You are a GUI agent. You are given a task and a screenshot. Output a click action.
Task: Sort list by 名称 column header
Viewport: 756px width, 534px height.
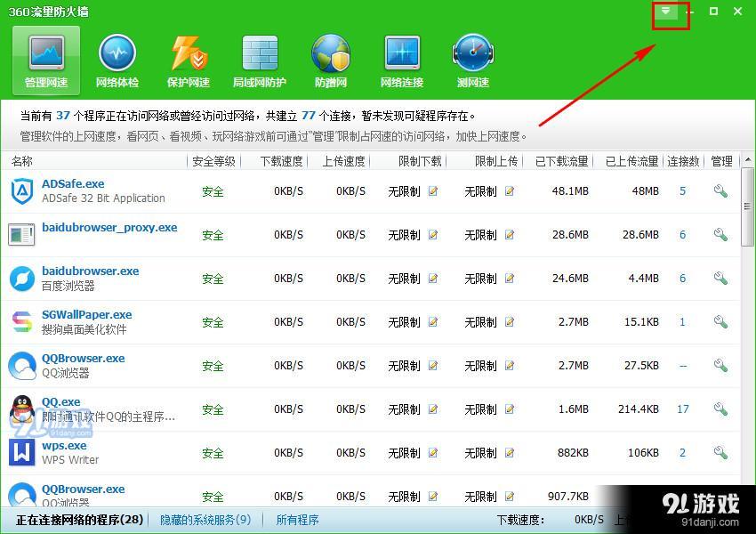pos(22,161)
